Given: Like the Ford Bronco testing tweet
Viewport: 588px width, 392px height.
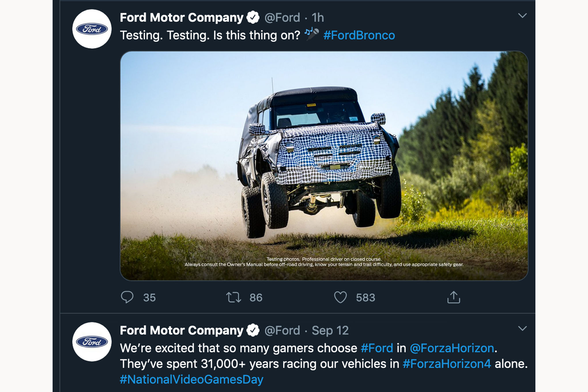Looking at the screenshot, I should tap(340, 297).
